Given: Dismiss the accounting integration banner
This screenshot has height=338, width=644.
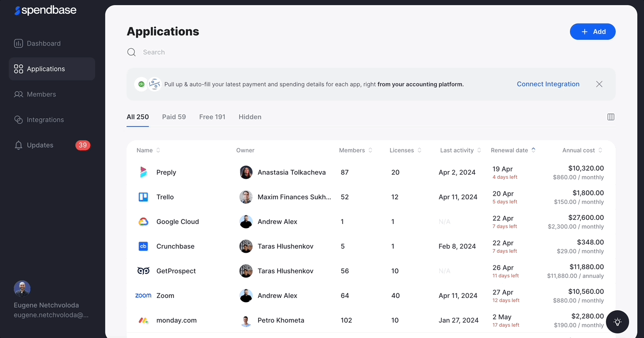Looking at the screenshot, I should pos(599,84).
